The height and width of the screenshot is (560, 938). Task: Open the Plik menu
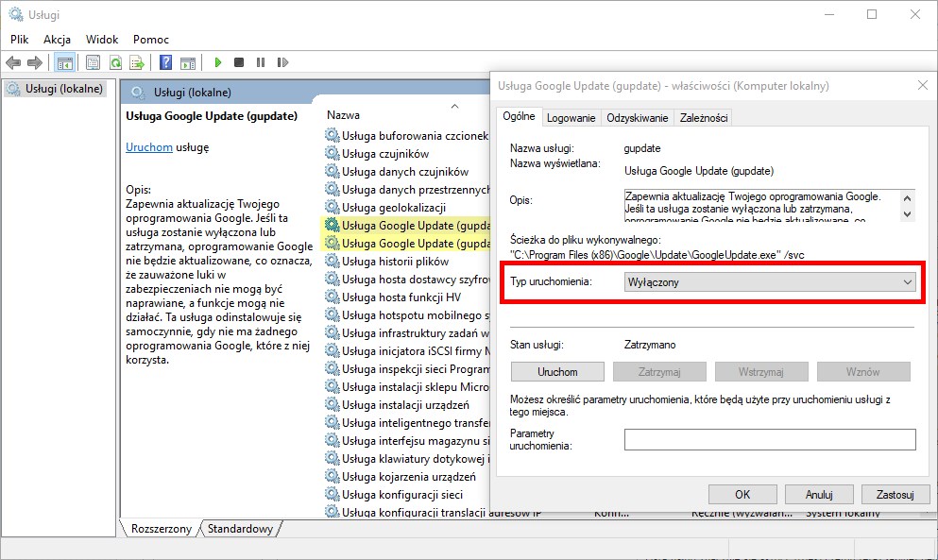[19, 40]
